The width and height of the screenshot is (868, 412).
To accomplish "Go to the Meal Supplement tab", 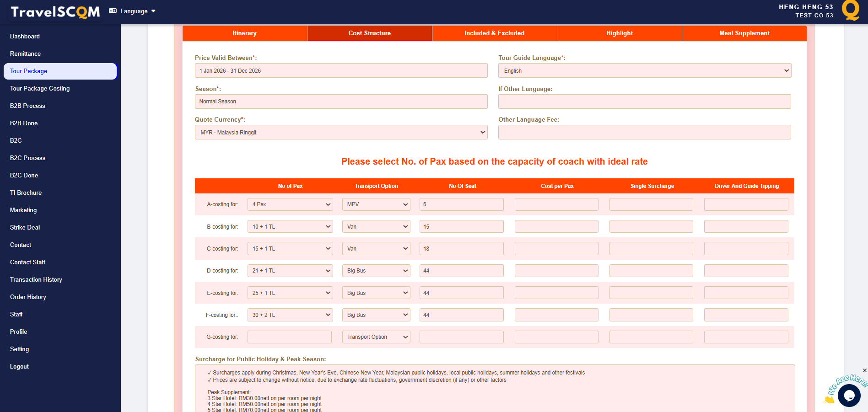I will [x=744, y=33].
